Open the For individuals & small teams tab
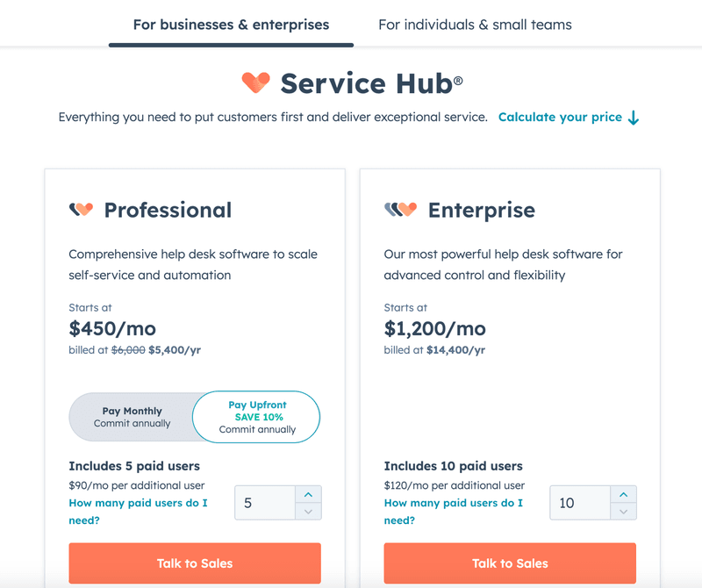The height and width of the screenshot is (588, 702). click(x=475, y=25)
